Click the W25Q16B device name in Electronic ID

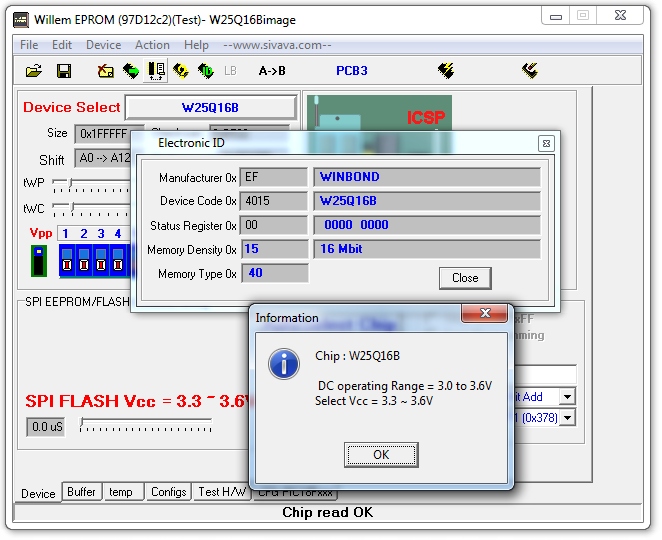(x=427, y=201)
